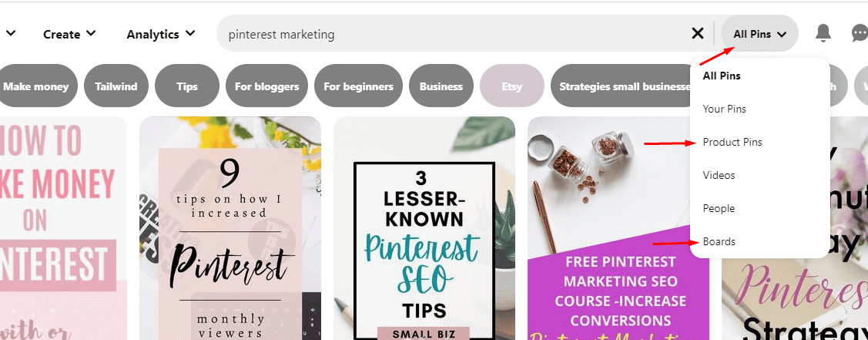The height and width of the screenshot is (340, 868).
Task: Filter results by the Tailwind chip
Action: (x=116, y=86)
